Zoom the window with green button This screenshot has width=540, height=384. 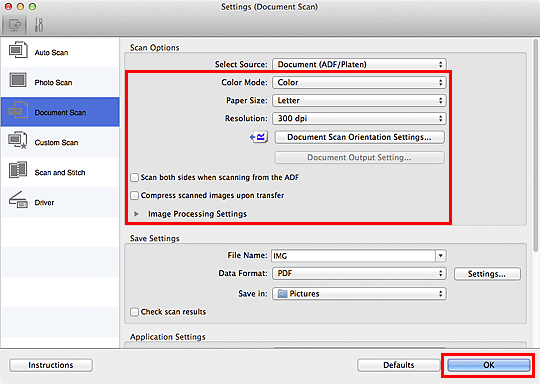pos(32,7)
